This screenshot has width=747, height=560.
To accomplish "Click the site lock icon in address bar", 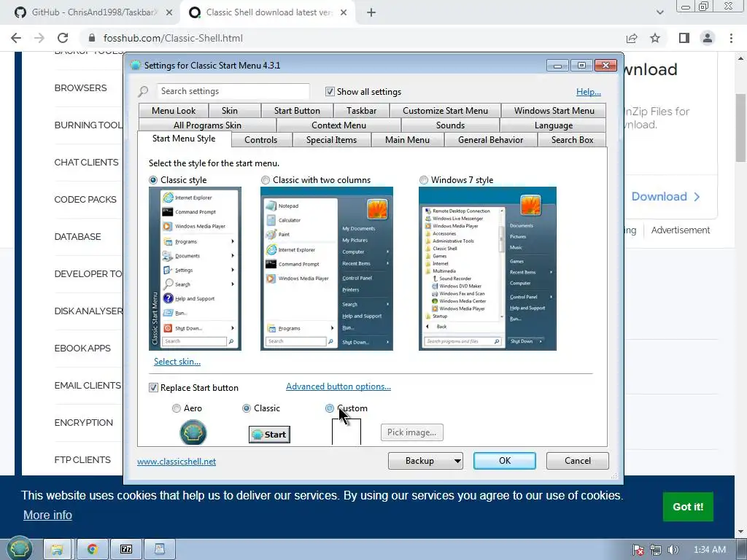I will tap(92, 38).
